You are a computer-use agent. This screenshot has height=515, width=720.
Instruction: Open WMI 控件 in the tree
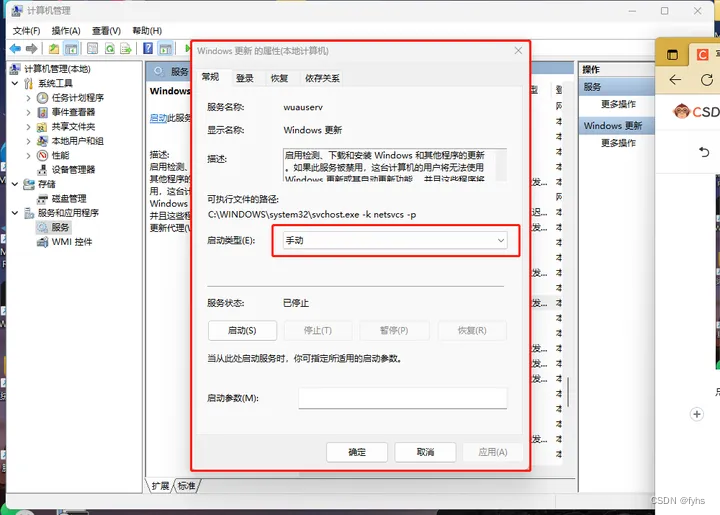pyautogui.click(x=72, y=241)
